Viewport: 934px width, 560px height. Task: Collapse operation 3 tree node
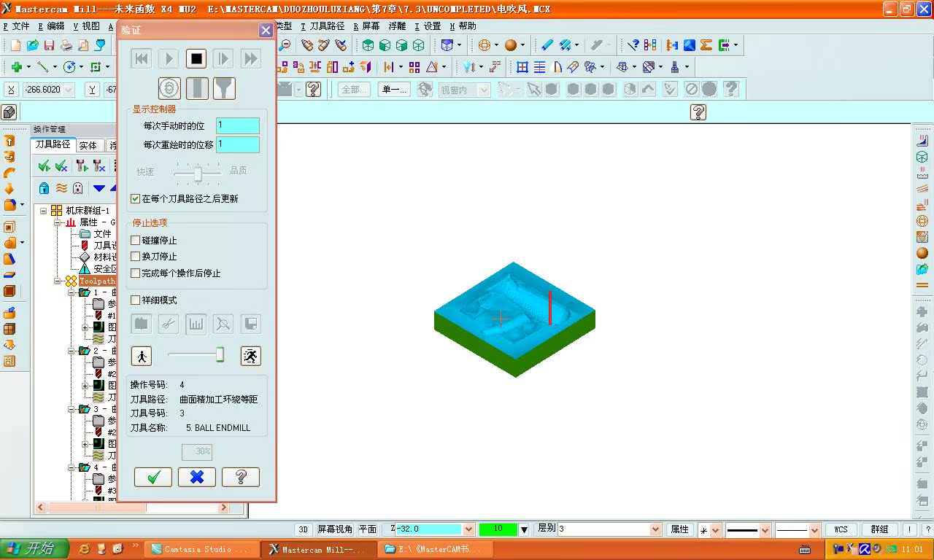(72, 409)
